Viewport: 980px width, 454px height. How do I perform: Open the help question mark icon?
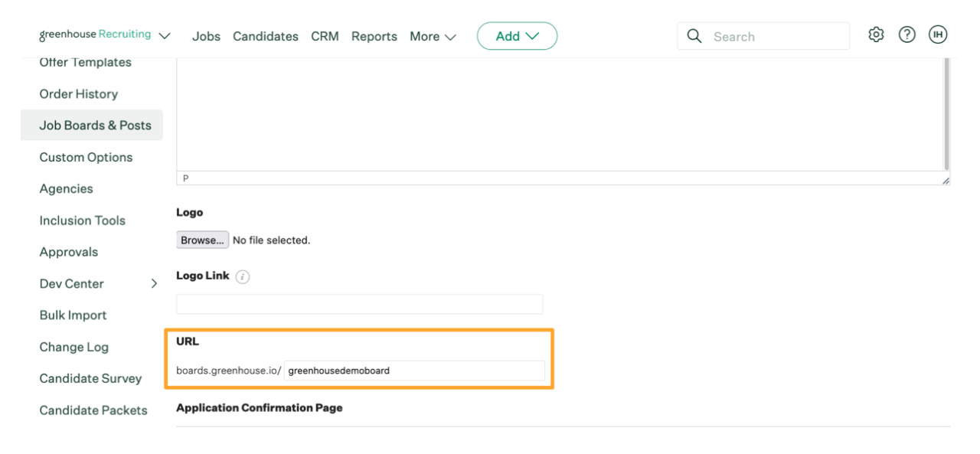907,34
